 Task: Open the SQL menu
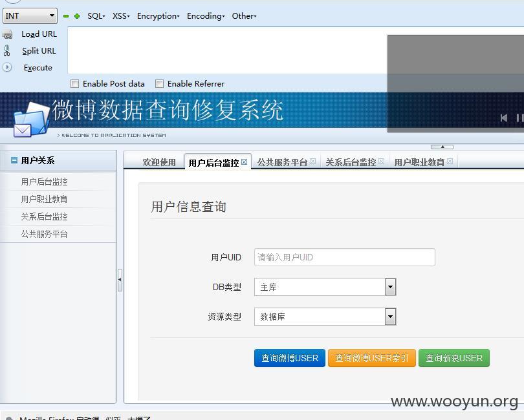coord(96,16)
